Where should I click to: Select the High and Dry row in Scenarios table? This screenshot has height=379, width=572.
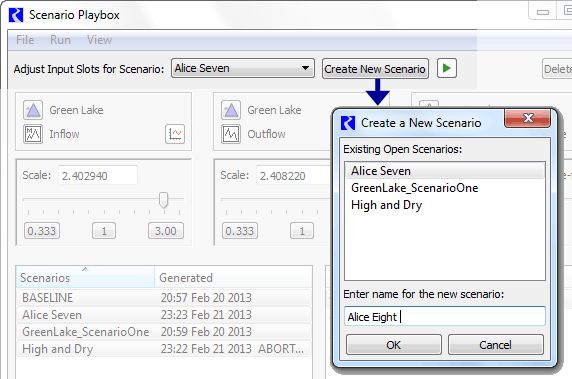coord(164,349)
